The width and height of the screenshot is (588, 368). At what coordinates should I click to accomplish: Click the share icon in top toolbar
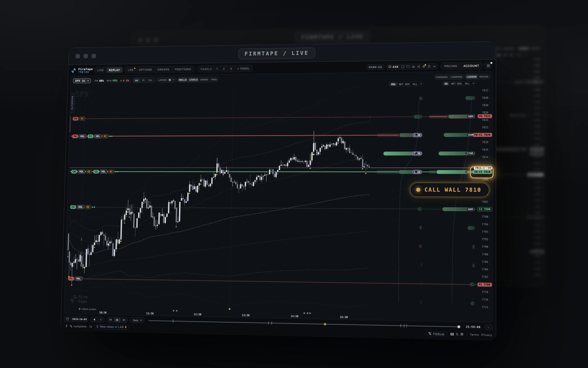(418, 67)
